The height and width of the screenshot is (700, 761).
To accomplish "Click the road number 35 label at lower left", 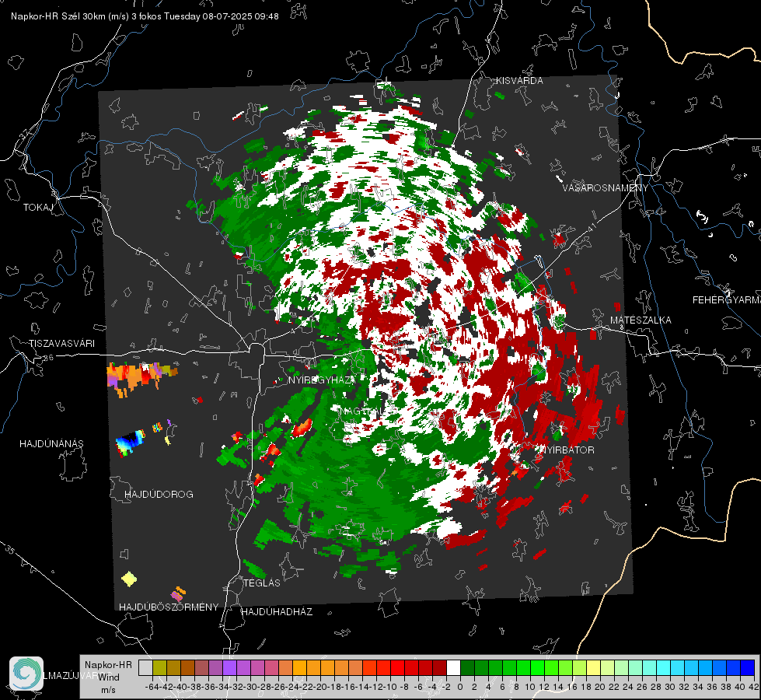I will (10, 551).
